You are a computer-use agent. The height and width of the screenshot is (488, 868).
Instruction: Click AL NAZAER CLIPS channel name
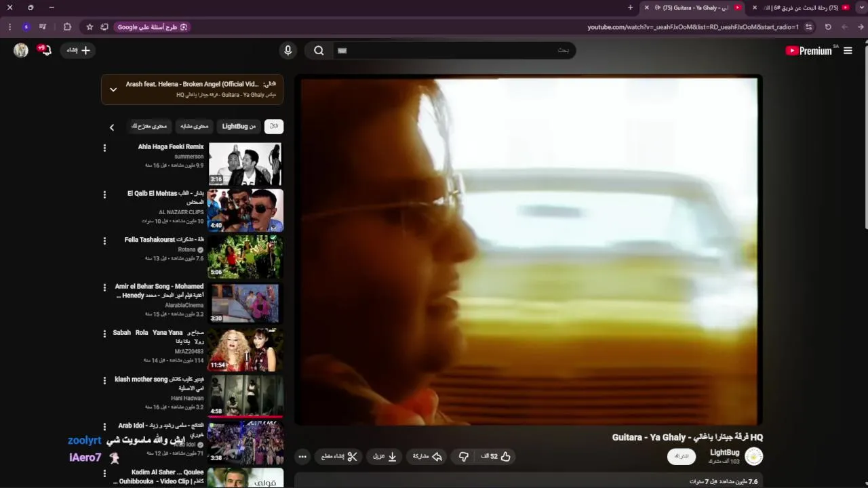click(181, 212)
